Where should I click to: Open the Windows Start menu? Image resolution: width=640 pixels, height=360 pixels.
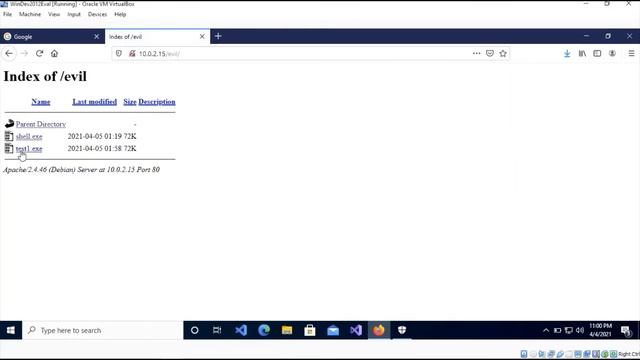11,330
